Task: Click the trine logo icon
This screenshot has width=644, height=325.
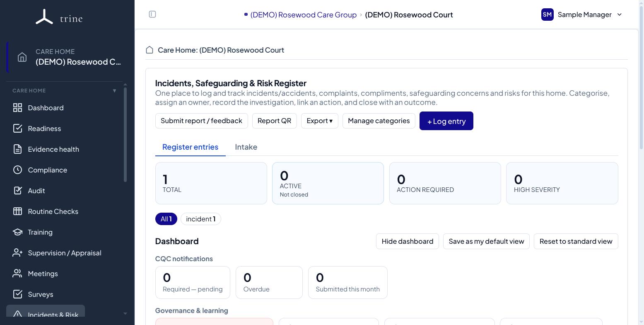Action: [44, 17]
